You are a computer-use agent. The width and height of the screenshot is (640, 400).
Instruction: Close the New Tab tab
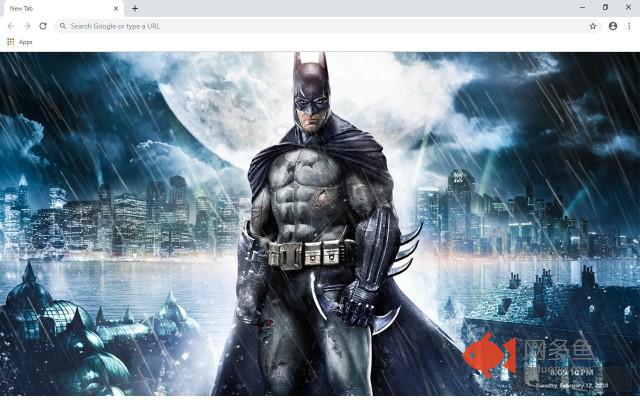116,9
